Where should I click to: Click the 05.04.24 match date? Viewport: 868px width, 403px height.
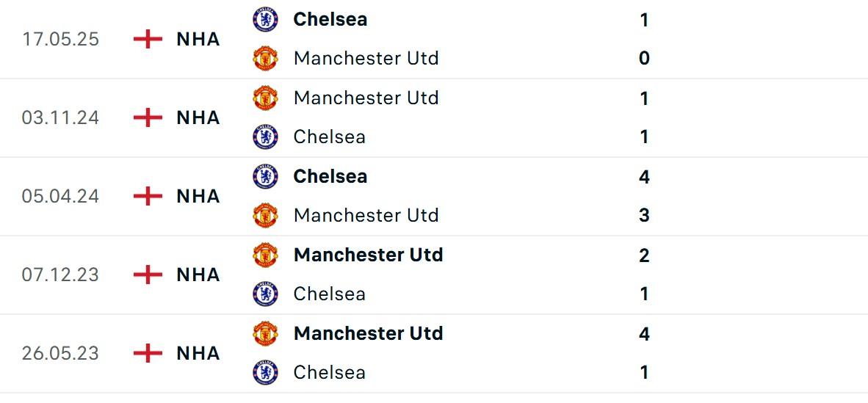(60, 196)
